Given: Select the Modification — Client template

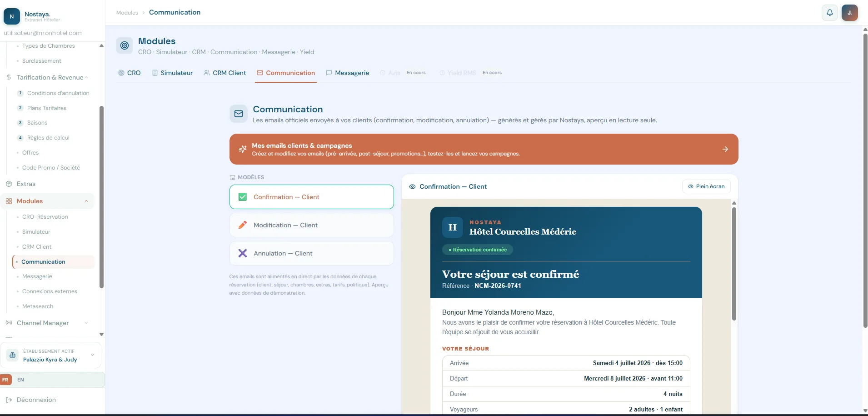Looking at the screenshot, I should pos(312,225).
